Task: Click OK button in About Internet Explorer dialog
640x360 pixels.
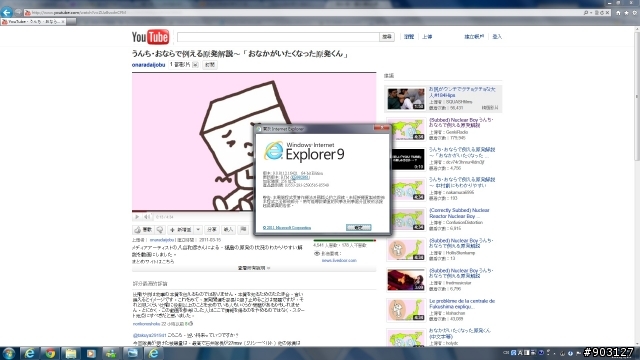Action: (358, 227)
